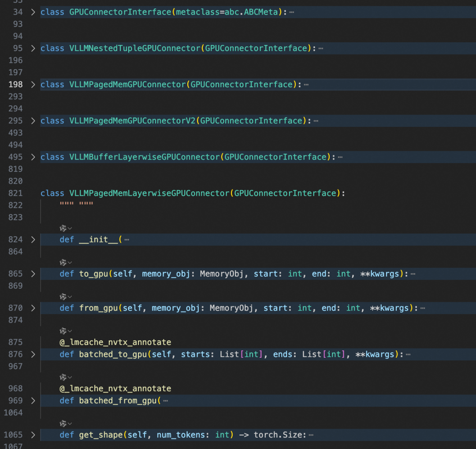The width and height of the screenshot is (476, 449).
Task: Click @_lmcache_nvtx_annotate decorator on line 875
Action: pos(115,342)
